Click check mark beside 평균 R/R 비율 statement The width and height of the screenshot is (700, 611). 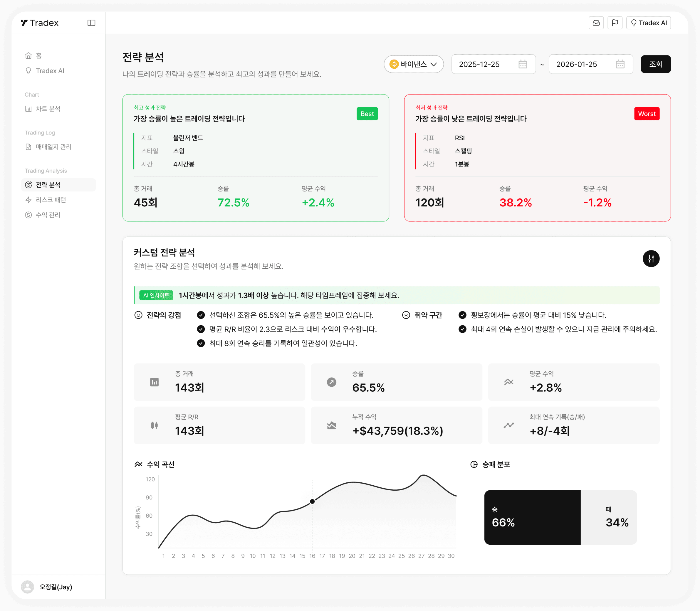[x=201, y=329]
